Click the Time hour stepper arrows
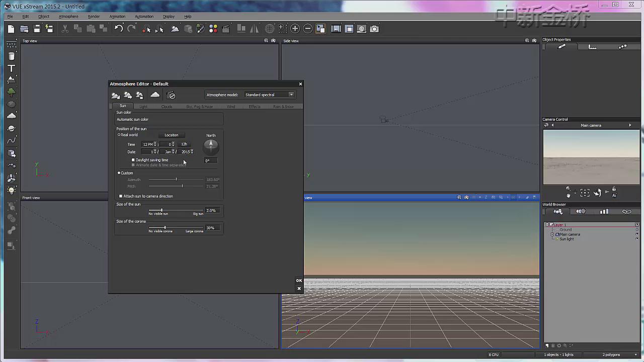The height and width of the screenshot is (362, 644). (155, 144)
